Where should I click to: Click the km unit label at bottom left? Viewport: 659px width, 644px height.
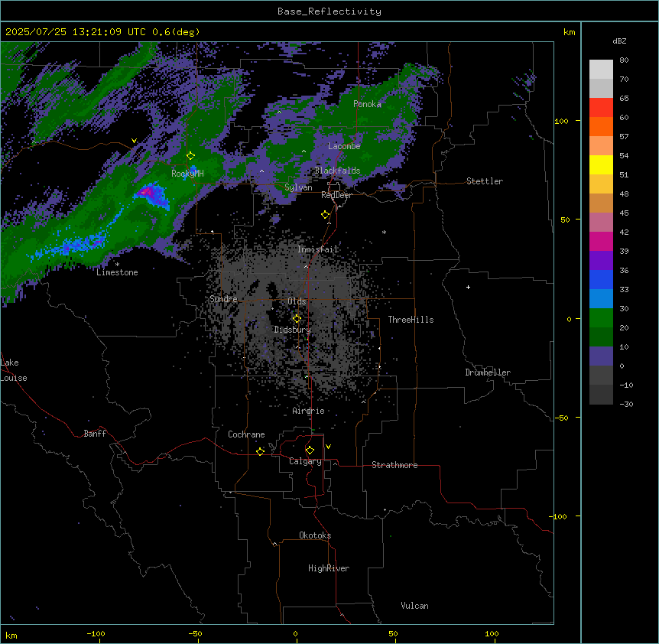coord(11,635)
